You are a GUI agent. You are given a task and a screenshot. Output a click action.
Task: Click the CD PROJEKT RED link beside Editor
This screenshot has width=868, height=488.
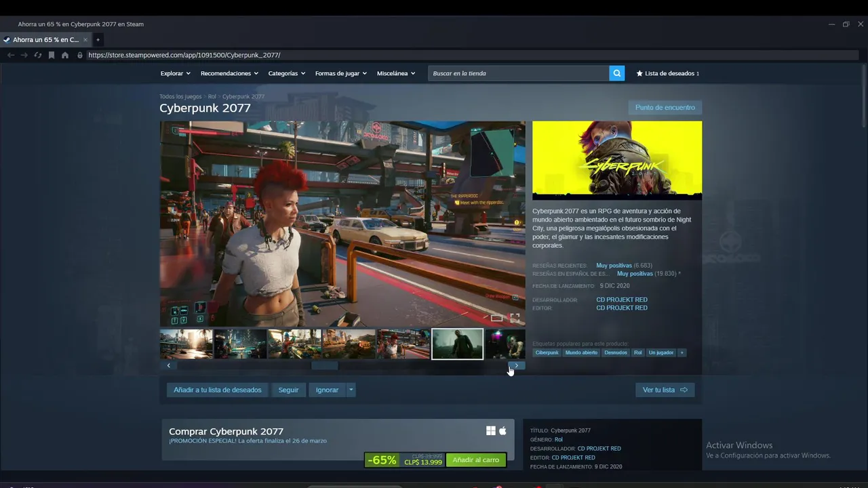(x=622, y=308)
